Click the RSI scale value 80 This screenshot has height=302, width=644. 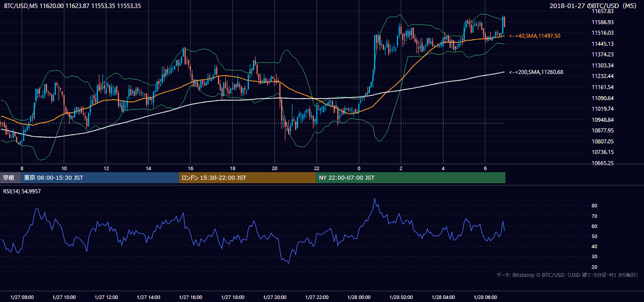[594, 206]
